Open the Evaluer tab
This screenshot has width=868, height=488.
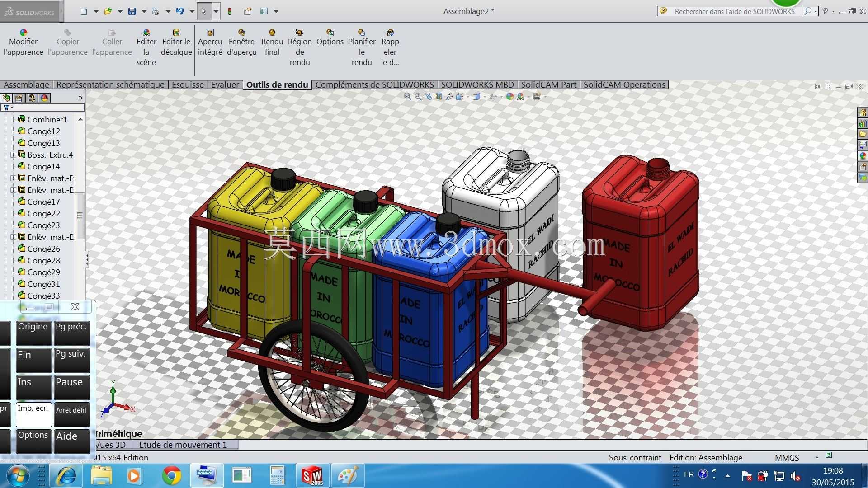(x=225, y=84)
